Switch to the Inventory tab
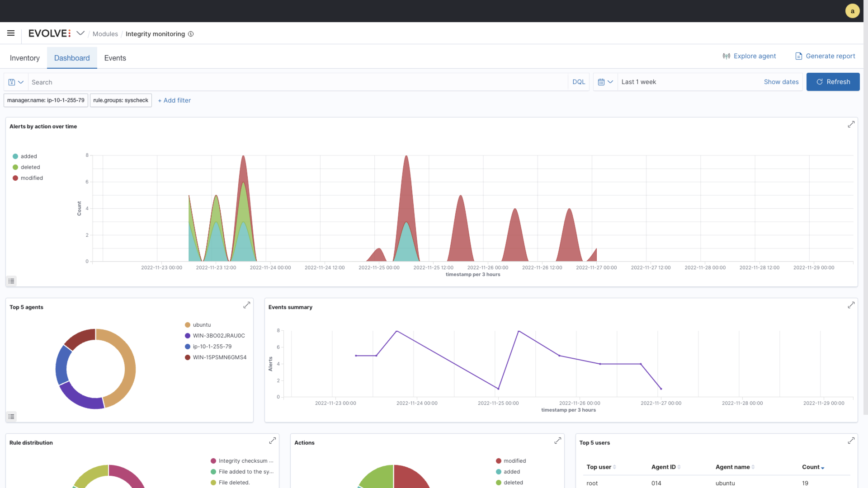This screenshot has height=488, width=868. click(x=24, y=58)
